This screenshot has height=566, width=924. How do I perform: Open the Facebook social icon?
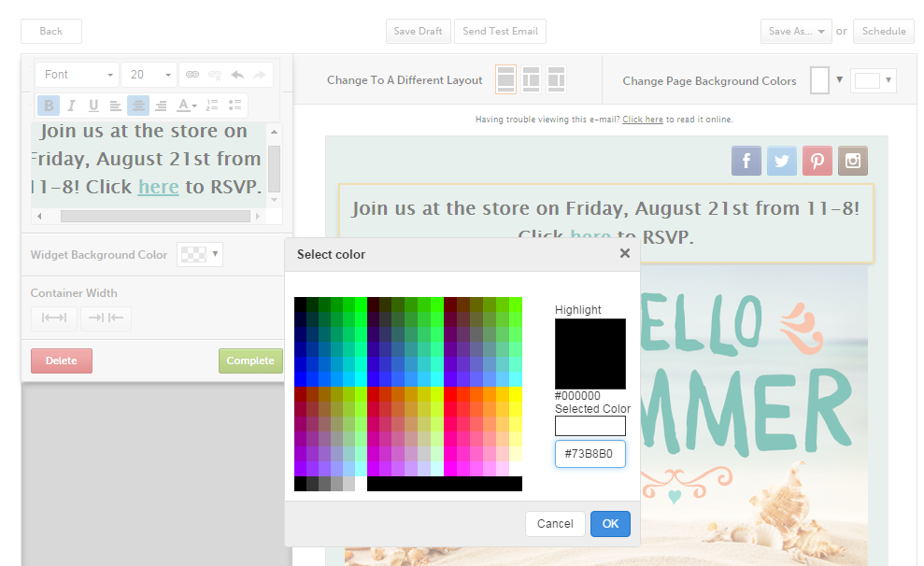coord(746,161)
